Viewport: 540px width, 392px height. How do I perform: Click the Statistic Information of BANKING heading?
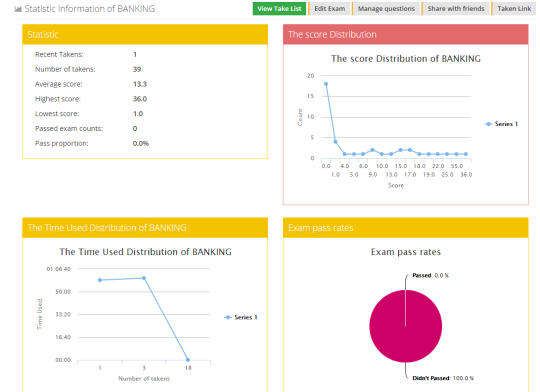90,9
